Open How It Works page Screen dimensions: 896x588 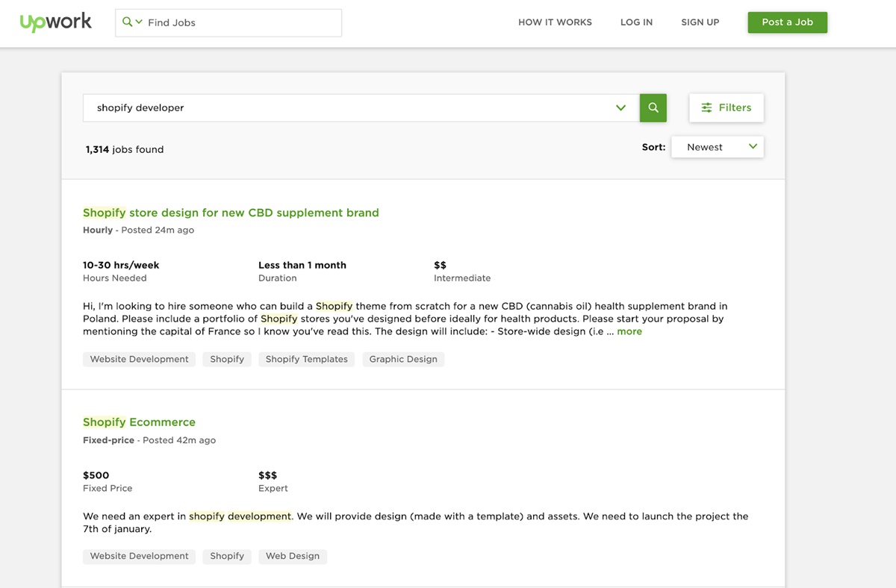[x=555, y=22]
